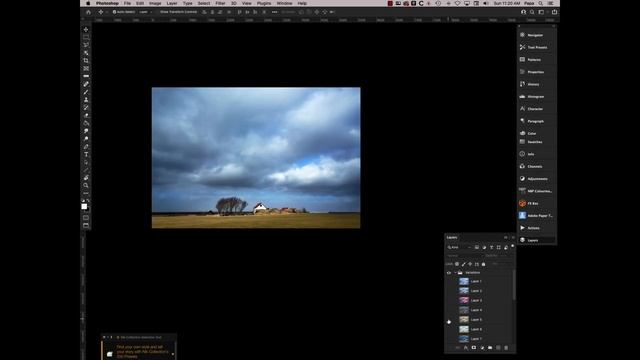Select the Pen tool

coord(86,147)
